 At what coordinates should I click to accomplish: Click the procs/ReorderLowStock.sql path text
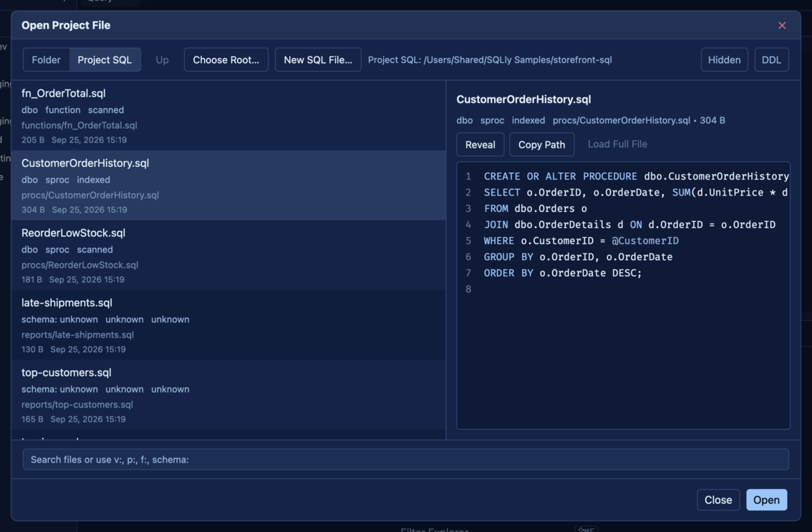(79, 265)
